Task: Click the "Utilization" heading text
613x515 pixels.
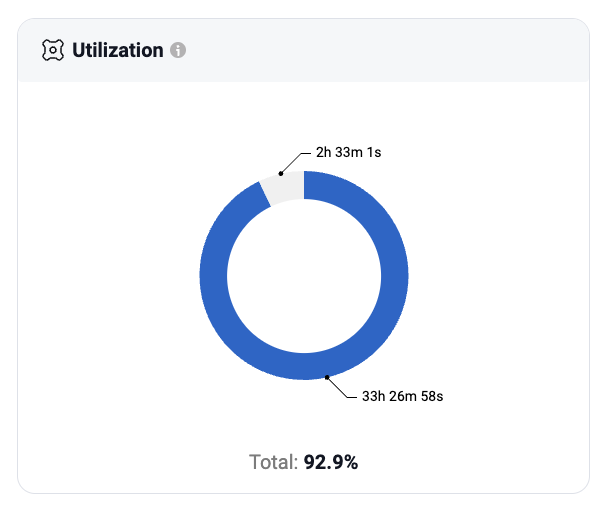Action: (118, 50)
